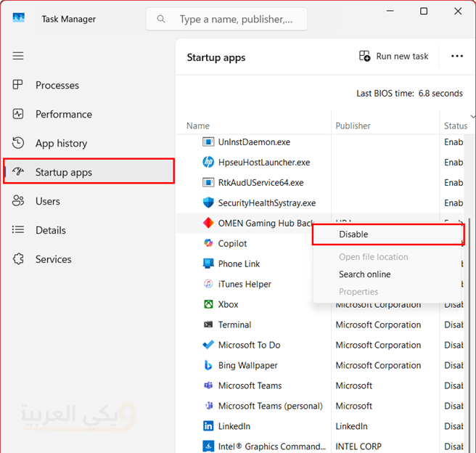Screen dimensions: 476x453
Task: Open the hamburger navigation menu
Action: click(18, 56)
